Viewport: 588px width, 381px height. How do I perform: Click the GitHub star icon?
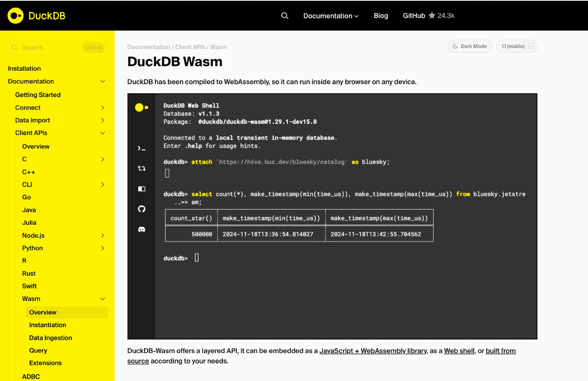432,15
